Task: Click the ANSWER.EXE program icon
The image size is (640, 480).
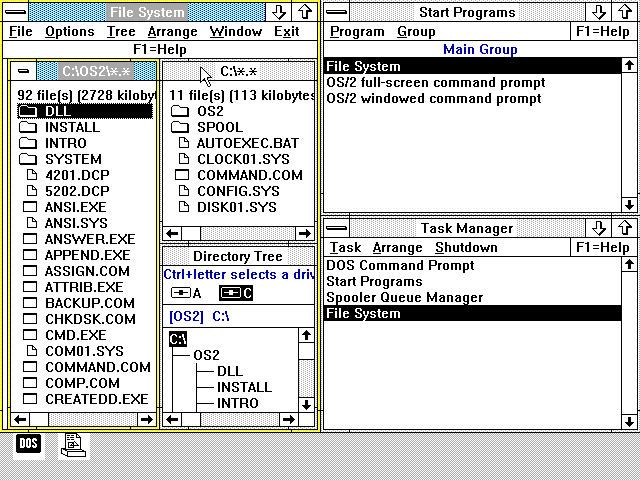Action: coord(30,239)
